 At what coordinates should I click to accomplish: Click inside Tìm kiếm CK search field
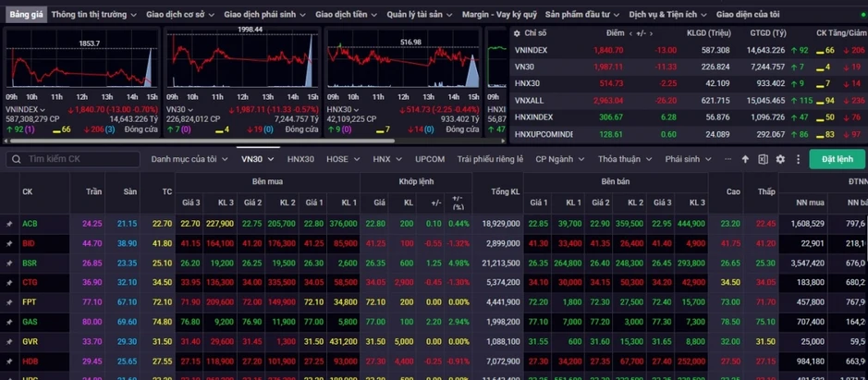(x=72, y=159)
